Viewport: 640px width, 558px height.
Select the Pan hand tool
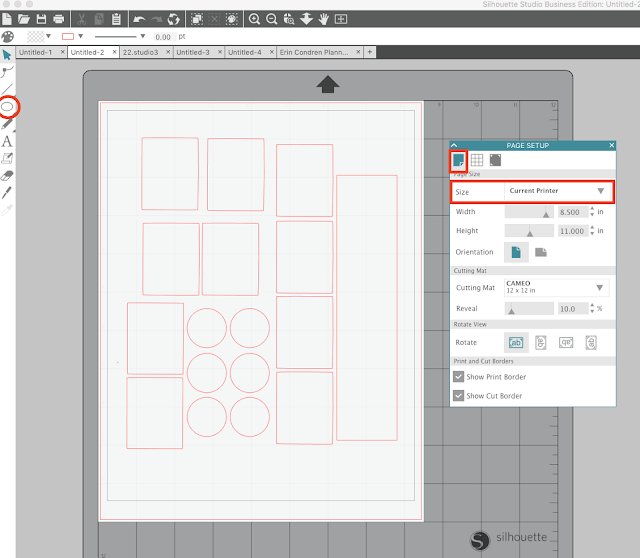(x=324, y=19)
